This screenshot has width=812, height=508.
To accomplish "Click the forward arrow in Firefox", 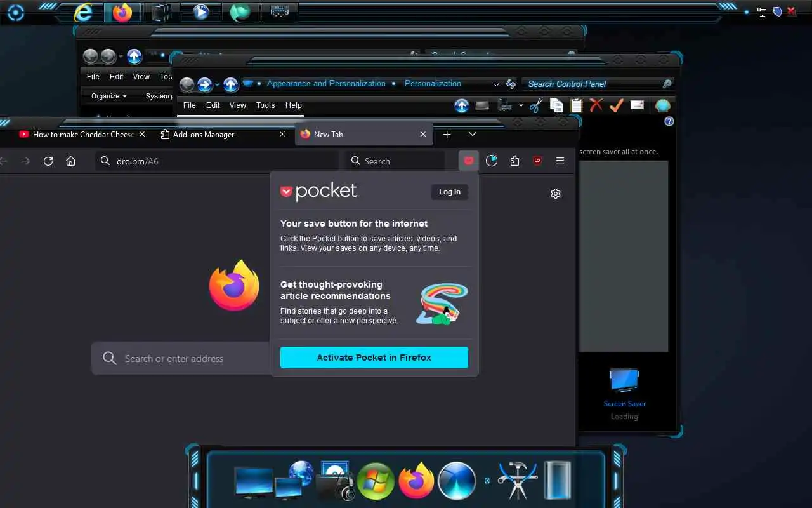I will tap(25, 161).
